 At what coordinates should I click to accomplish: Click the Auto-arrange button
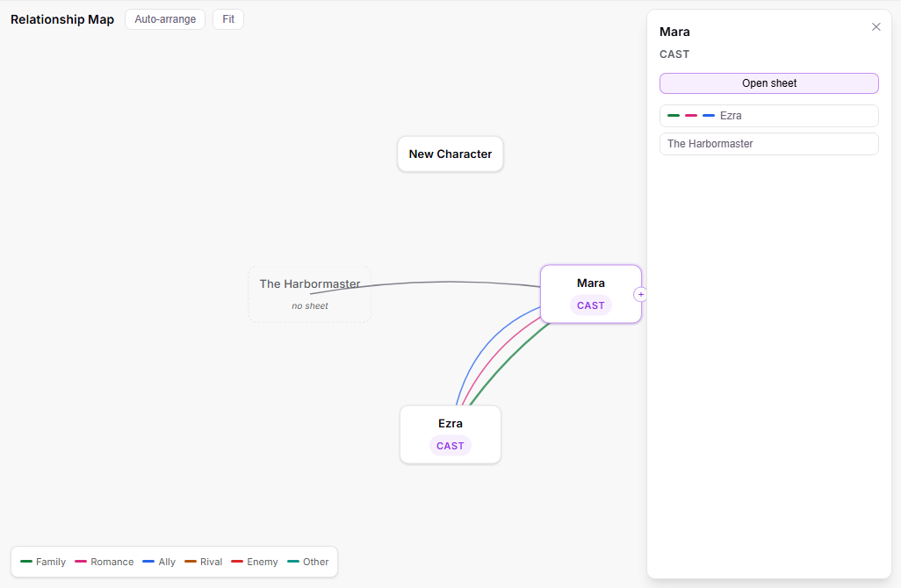tap(165, 19)
